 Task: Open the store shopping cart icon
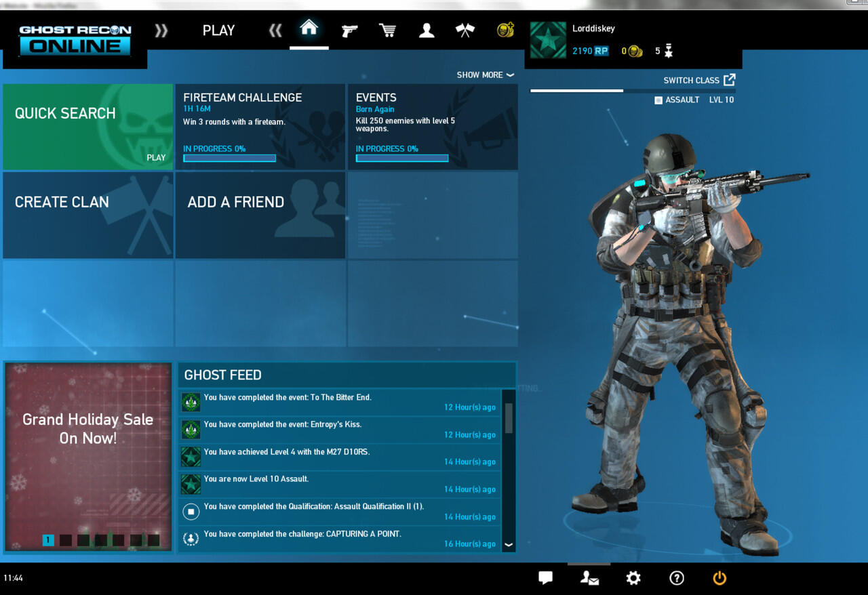(x=387, y=30)
